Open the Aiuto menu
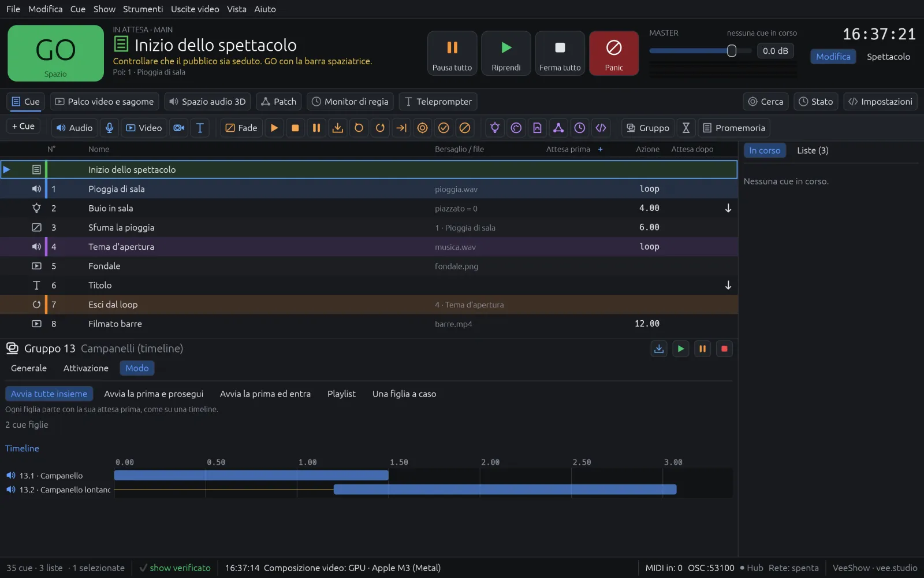 [265, 9]
